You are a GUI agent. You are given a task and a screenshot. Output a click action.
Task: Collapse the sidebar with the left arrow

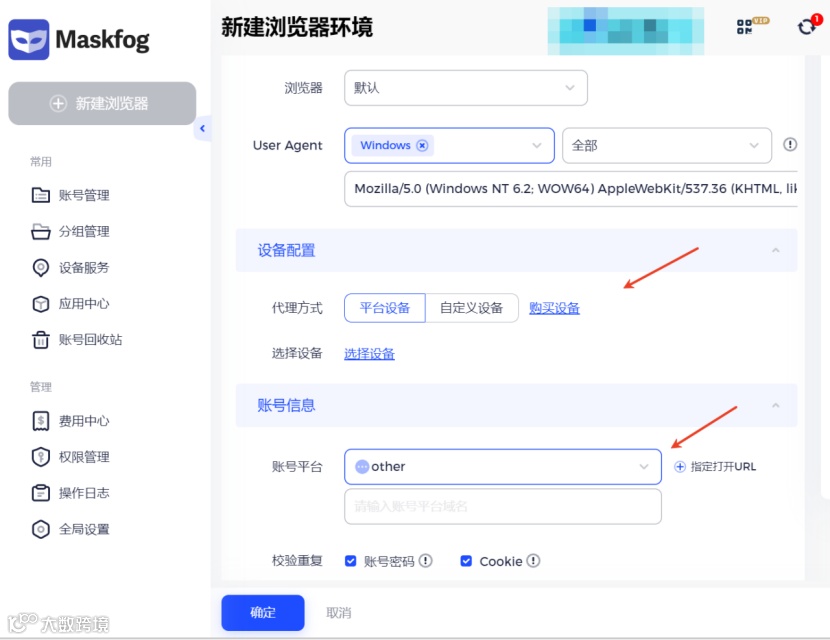202,128
